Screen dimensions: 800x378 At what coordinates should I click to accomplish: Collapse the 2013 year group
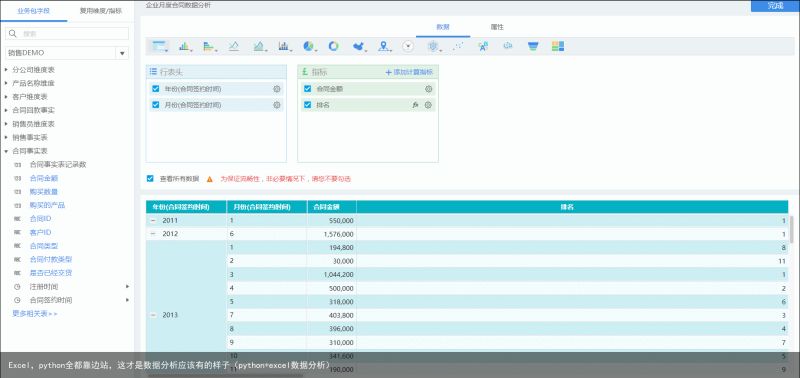click(153, 315)
